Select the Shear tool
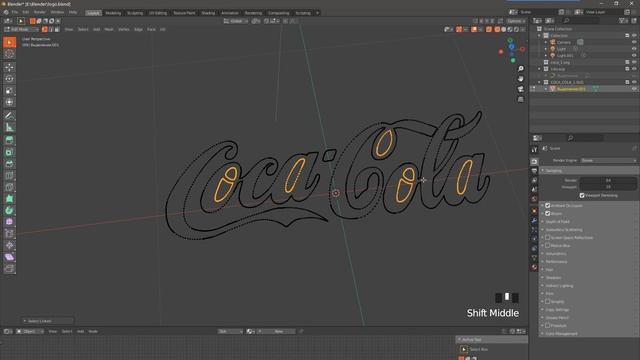 (x=9, y=257)
